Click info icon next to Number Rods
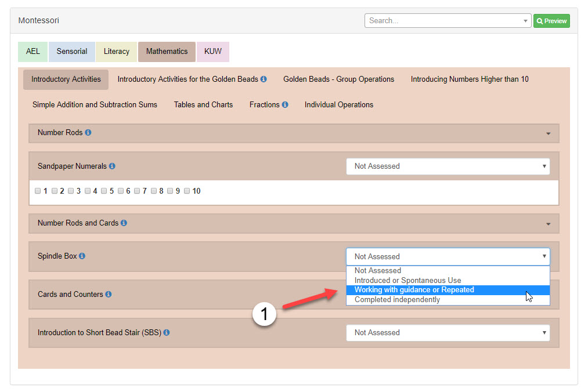 coord(88,132)
